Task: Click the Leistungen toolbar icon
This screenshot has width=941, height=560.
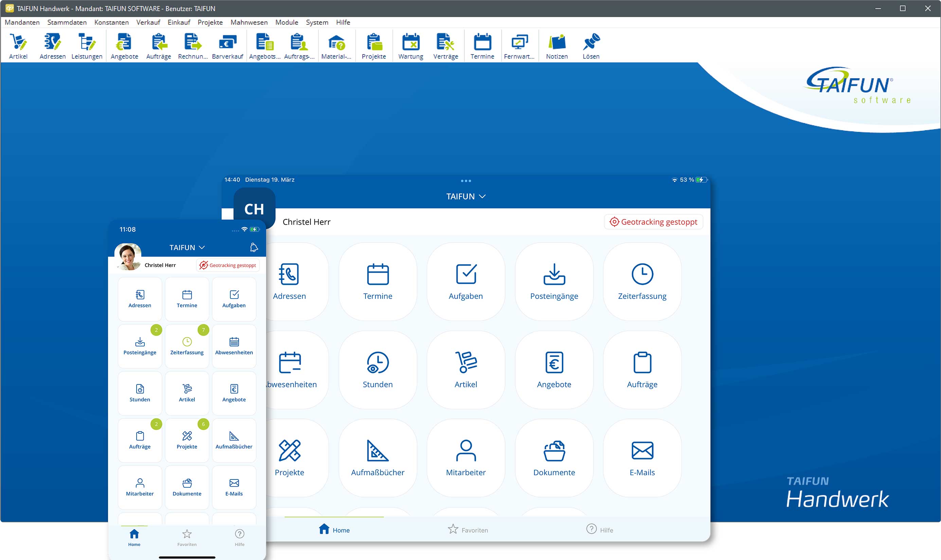Action: [x=87, y=46]
